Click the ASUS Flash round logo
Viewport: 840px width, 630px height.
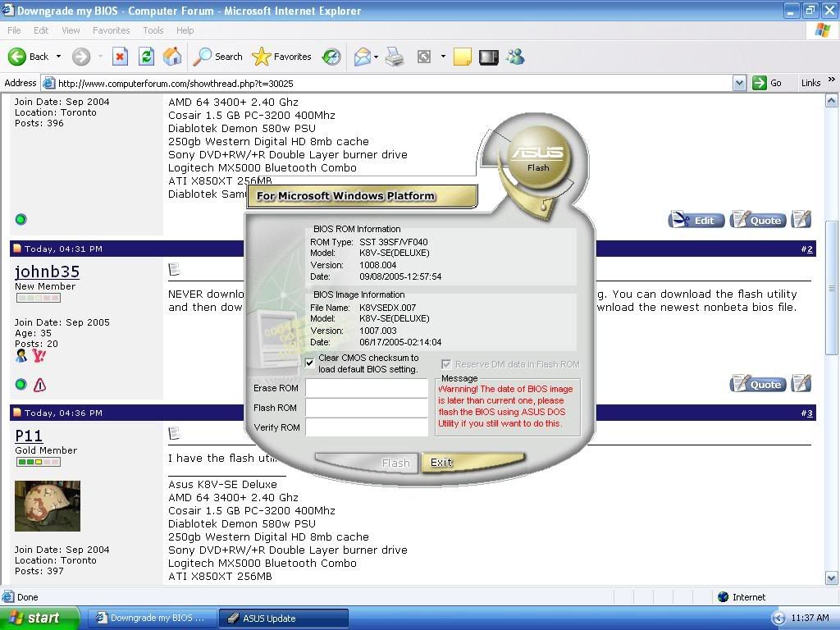537,158
